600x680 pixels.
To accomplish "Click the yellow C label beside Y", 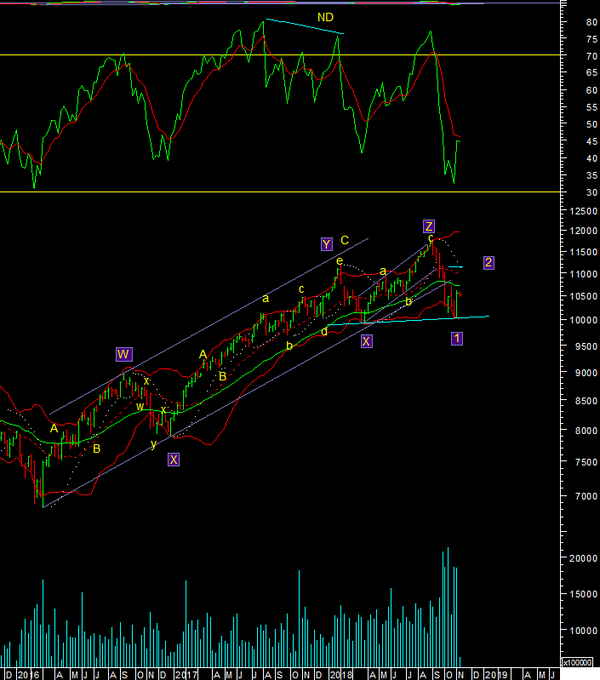I will [x=345, y=241].
